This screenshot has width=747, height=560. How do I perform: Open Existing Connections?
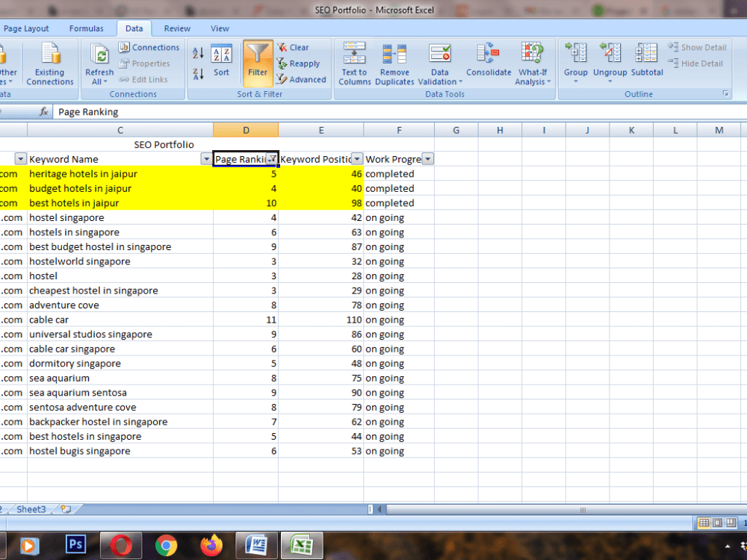tap(50, 63)
